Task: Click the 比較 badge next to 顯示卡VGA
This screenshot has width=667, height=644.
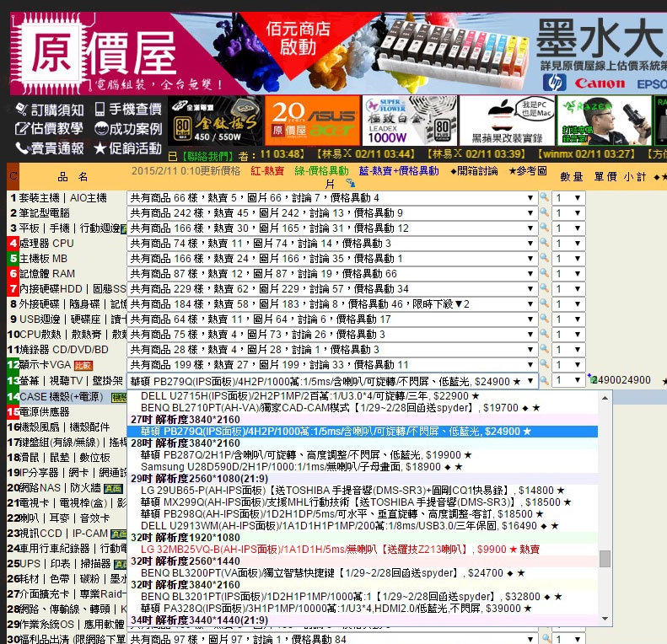Action: click(x=83, y=365)
